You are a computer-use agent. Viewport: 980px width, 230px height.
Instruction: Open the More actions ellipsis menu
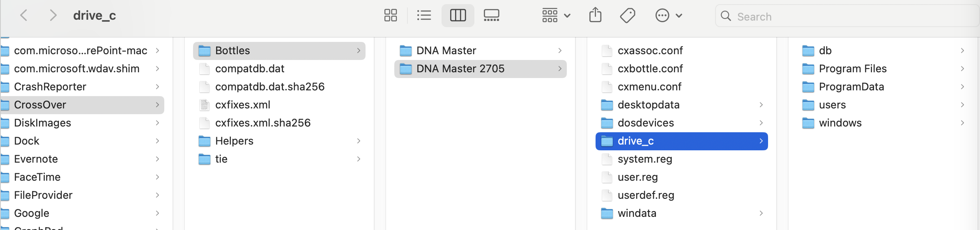(x=668, y=16)
